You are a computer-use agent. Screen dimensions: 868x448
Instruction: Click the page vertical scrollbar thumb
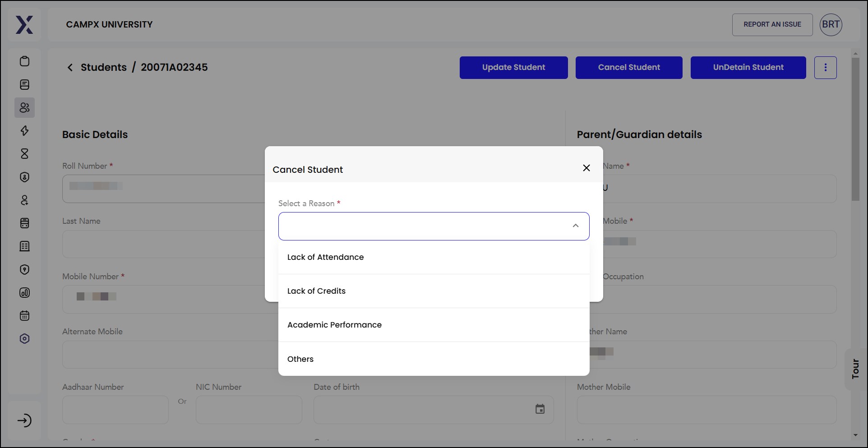pos(855,129)
